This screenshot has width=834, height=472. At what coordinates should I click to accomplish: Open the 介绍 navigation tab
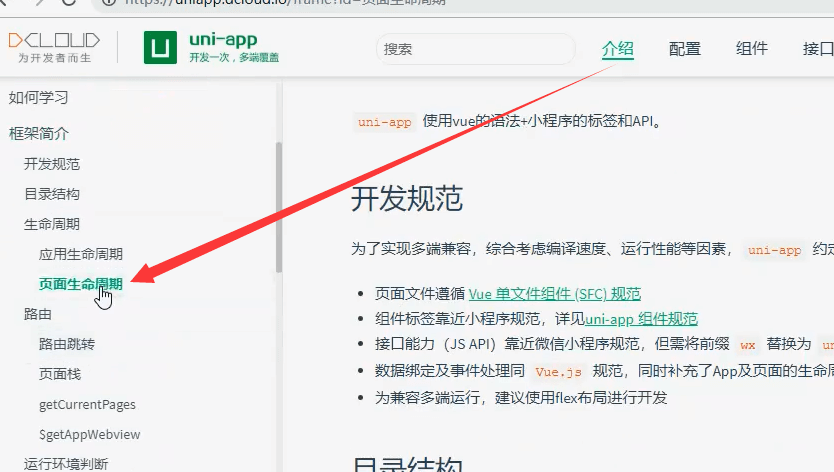click(x=618, y=49)
